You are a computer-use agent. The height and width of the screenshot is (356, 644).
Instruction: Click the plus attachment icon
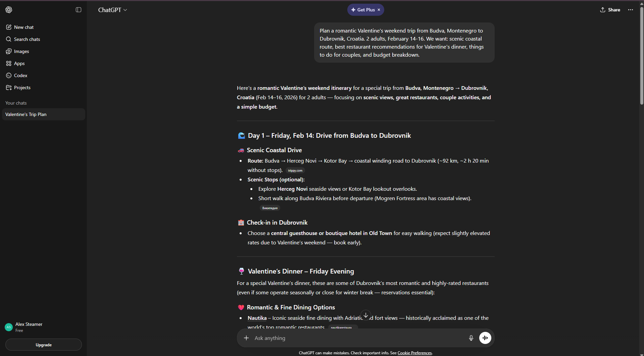point(246,338)
